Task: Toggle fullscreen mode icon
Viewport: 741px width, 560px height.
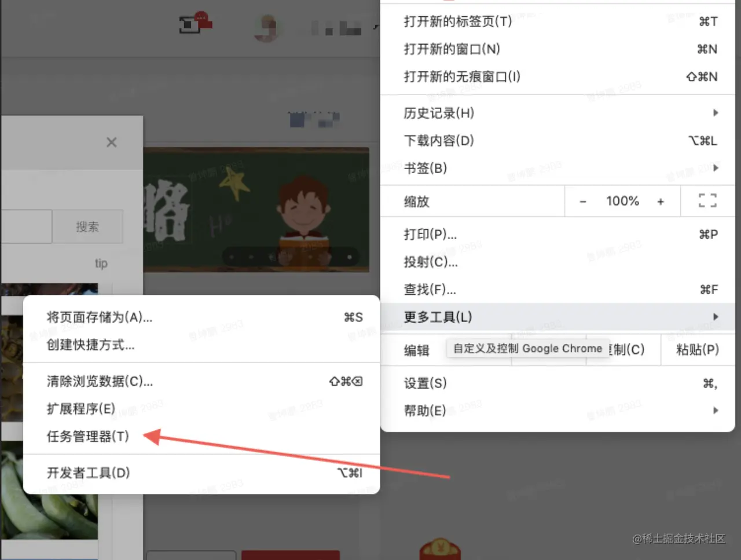Action: pyautogui.click(x=707, y=201)
